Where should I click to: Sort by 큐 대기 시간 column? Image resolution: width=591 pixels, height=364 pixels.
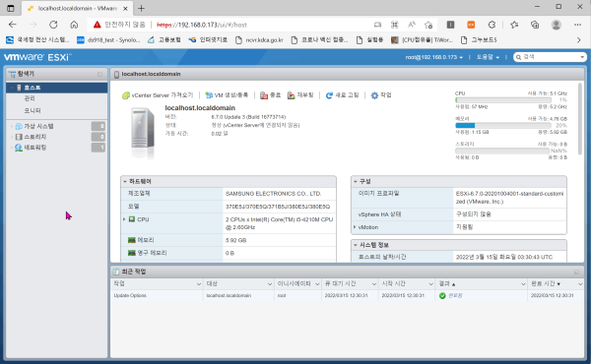pos(341,284)
